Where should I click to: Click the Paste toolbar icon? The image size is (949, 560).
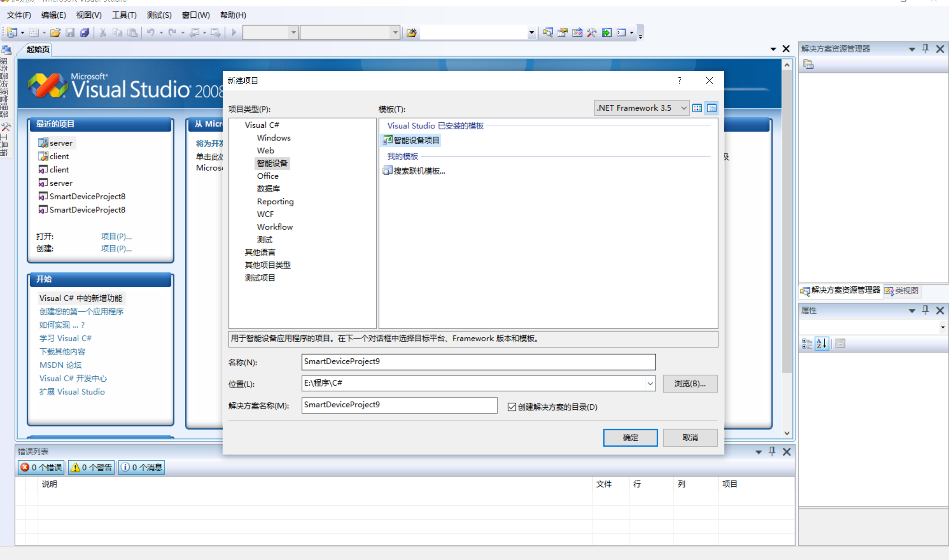132,32
